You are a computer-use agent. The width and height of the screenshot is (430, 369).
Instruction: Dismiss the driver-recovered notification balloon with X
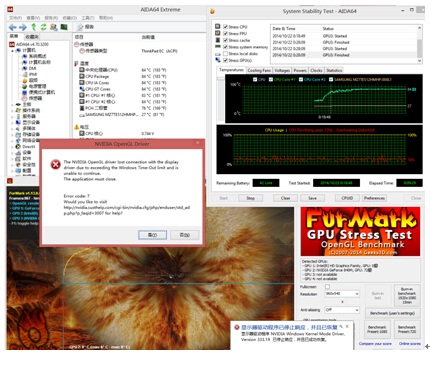[347, 326]
